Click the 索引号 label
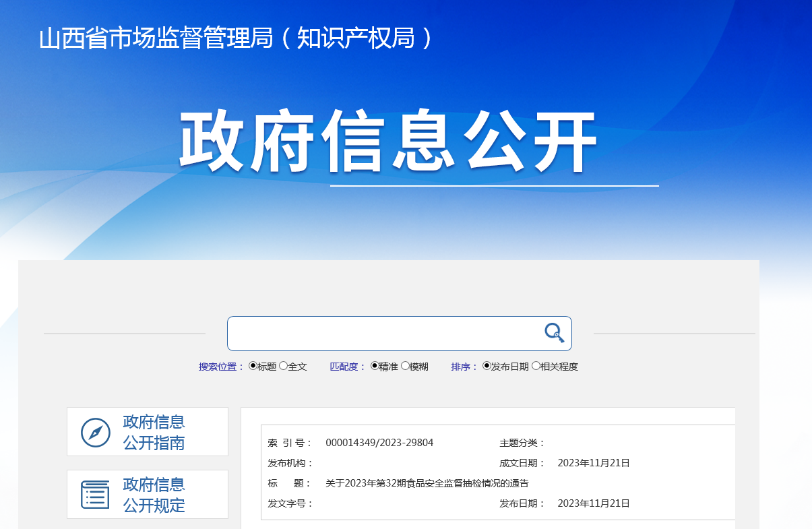 coord(290,443)
